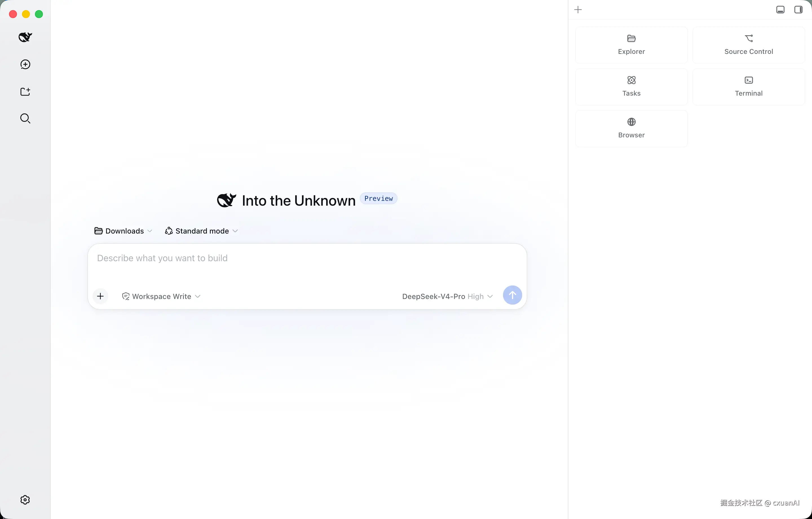
Task: Minimize the window with the yellow button
Action: pos(26,14)
